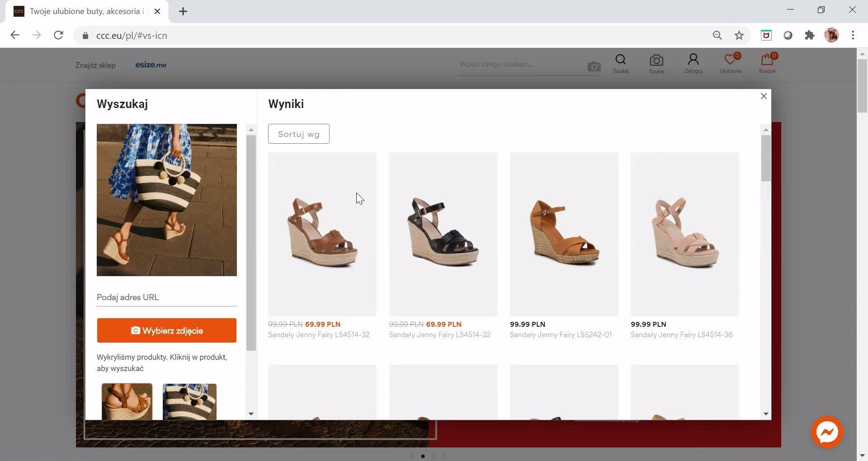
Task: Open the Zaloguj account icon
Action: pos(693,64)
